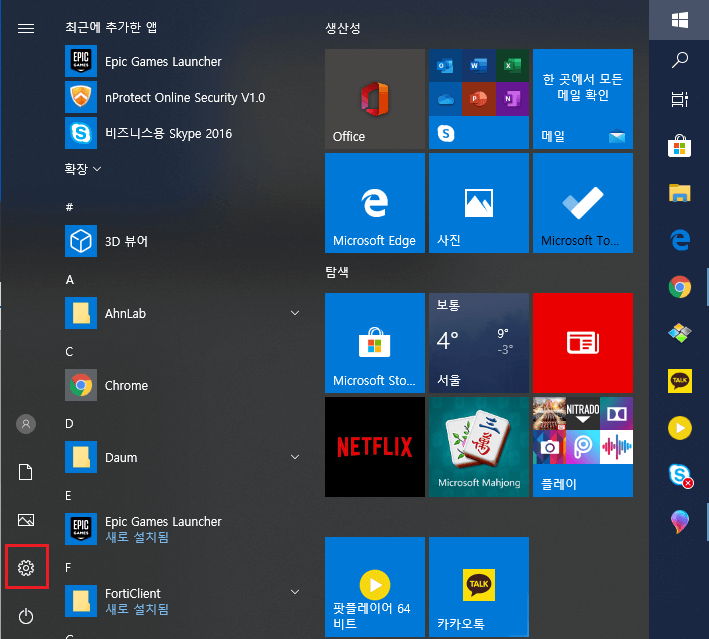
Task: Open KakaoTalk from the taskbar
Action: (x=680, y=381)
